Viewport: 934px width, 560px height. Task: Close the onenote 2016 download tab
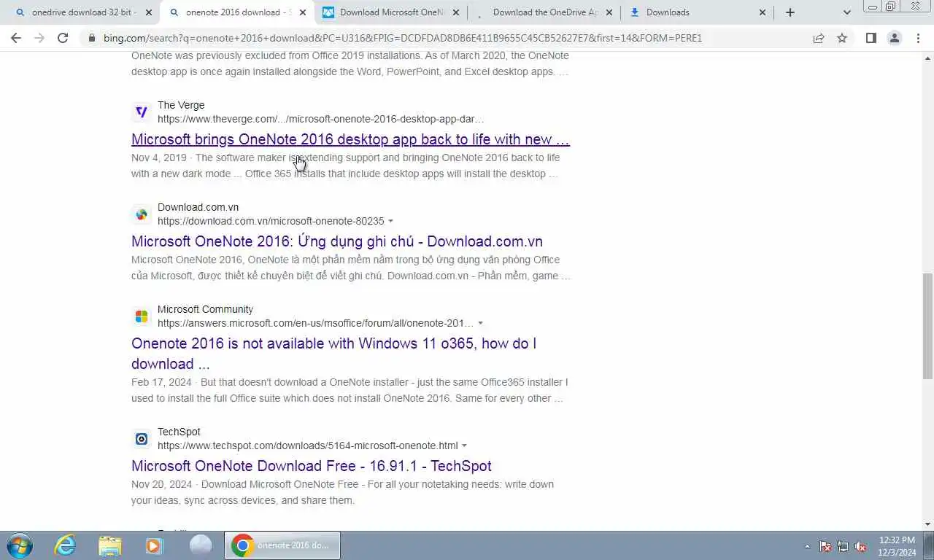pos(303,12)
